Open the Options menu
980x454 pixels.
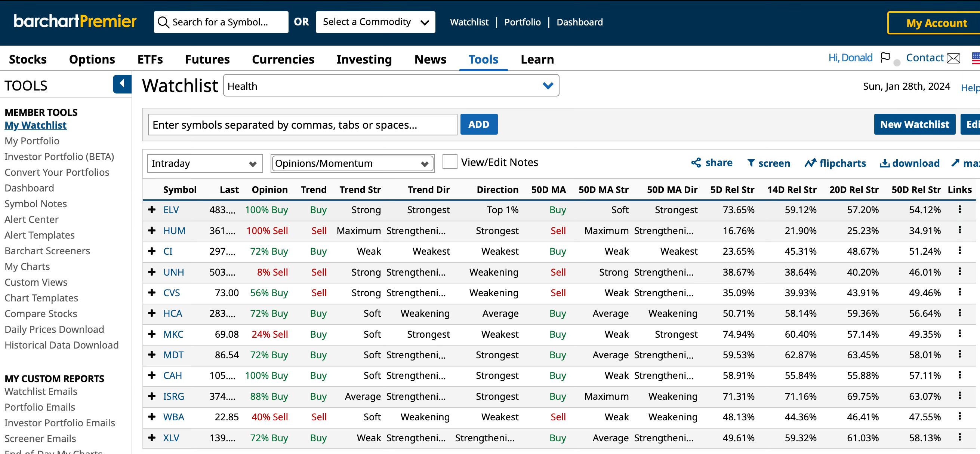92,59
